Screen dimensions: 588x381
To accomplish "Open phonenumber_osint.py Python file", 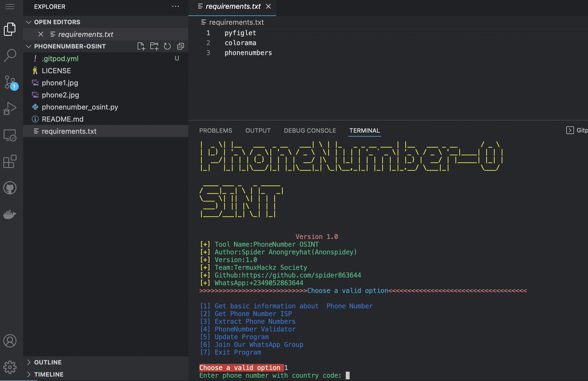I will 106,107.
